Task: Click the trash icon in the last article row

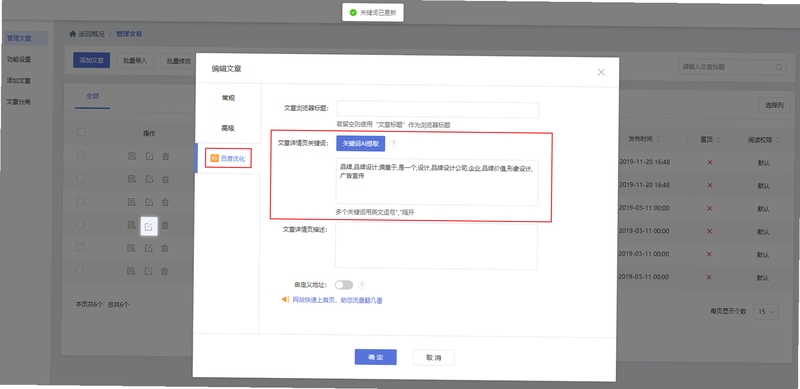Action: [165, 271]
